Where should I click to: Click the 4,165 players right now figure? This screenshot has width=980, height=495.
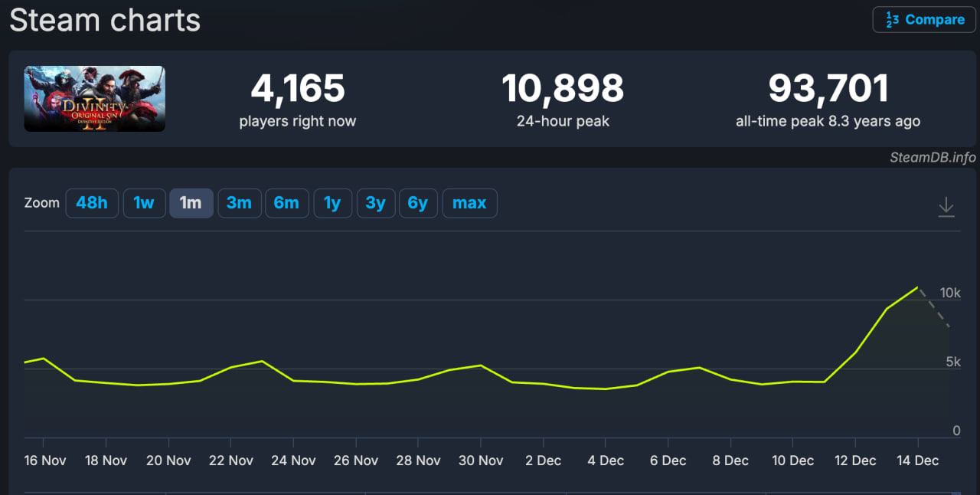point(298,89)
